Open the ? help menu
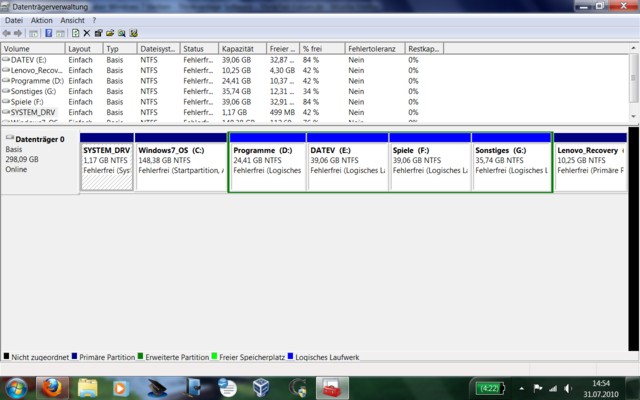The image size is (640, 400). click(94, 20)
